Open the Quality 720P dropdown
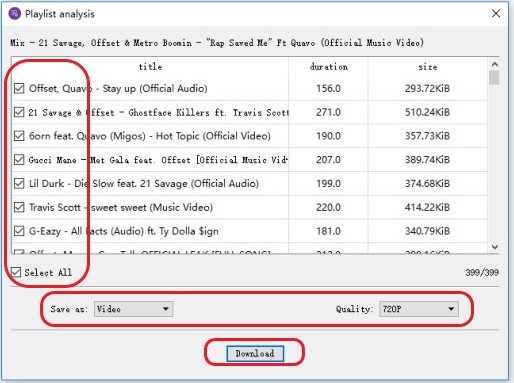Image resolution: width=514 pixels, height=383 pixels. [419, 309]
